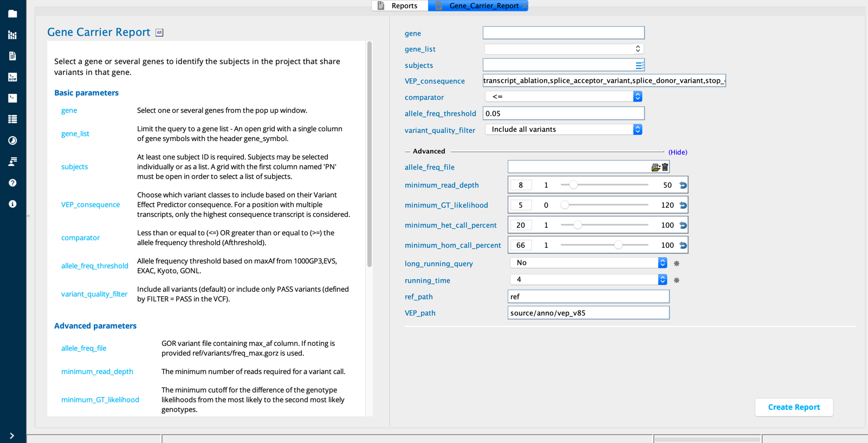Open the folder icon in the left sidebar
Screen dimensions: 868x443
click(12, 14)
